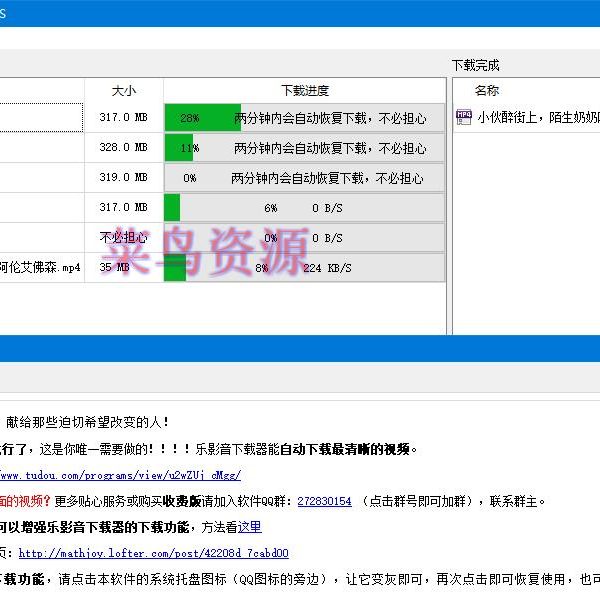Open the 这里 link
600x598 pixels.
[249, 527]
